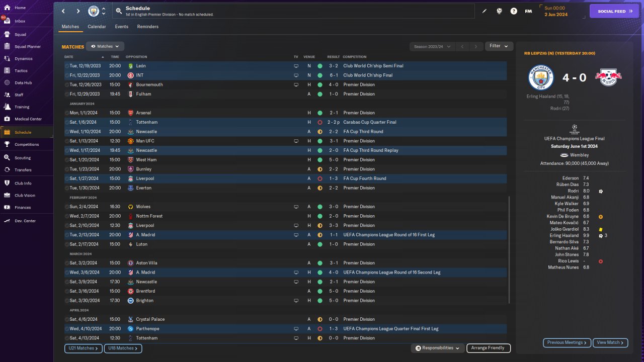Click the View Match button
This screenshot has height=362, width=644.
point(610,342)
